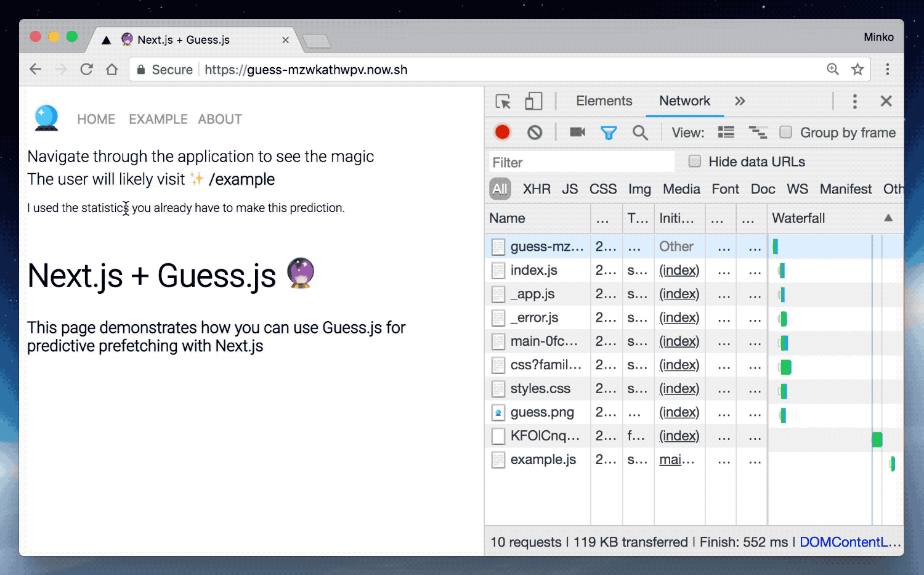Close the DevTools panel
The height and width of the screenshot is (575, 924).
pos(886,101)
